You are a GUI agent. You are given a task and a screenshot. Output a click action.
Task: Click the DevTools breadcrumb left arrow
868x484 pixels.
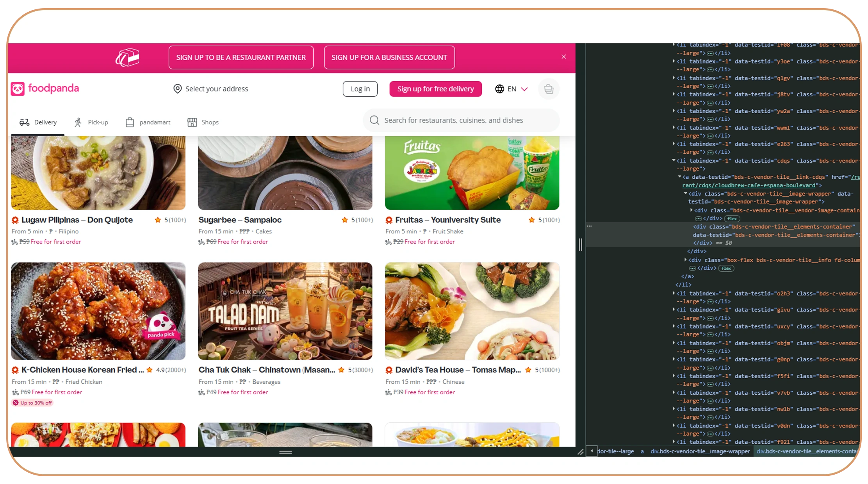click(x=592, y=451)
